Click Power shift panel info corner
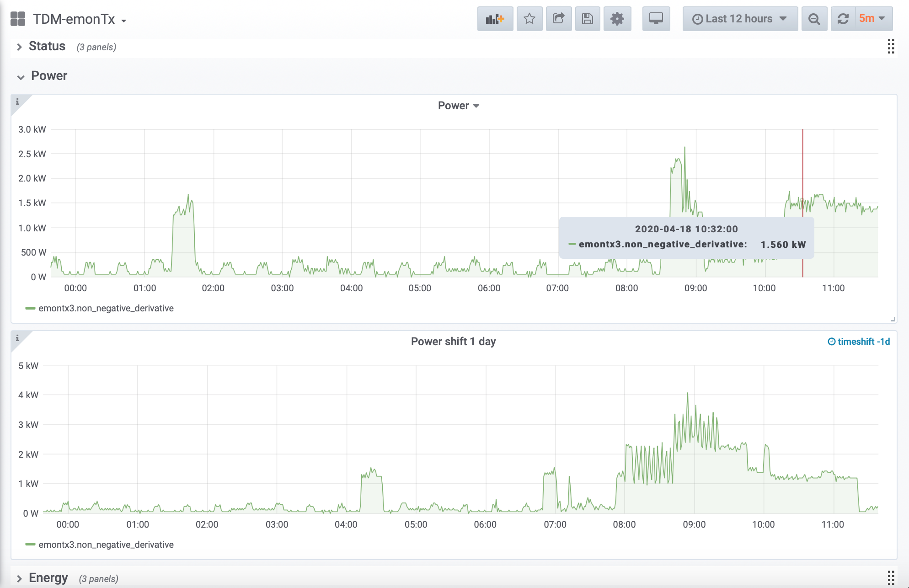 [x=17, y=338]
